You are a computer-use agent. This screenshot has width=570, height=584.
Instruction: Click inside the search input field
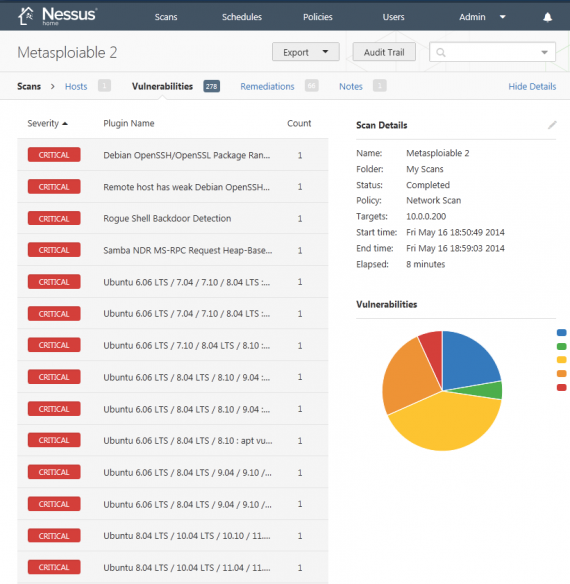point(492,52)
